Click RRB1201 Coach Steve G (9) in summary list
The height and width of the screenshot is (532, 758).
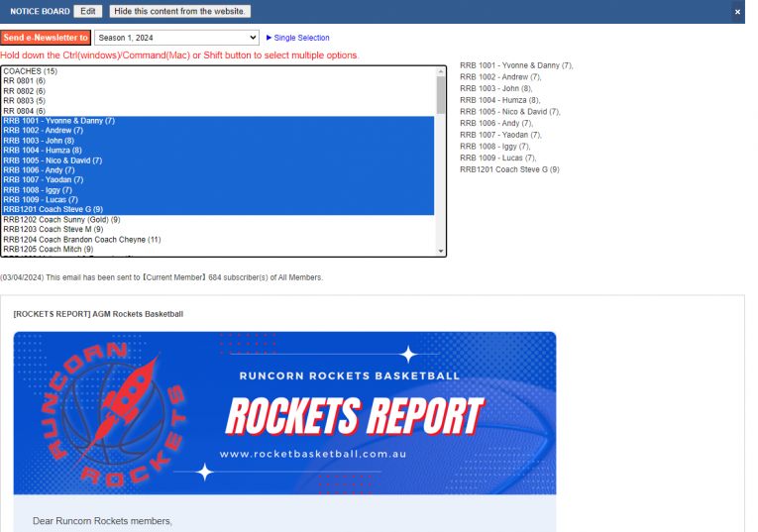(x=509, y=169)
